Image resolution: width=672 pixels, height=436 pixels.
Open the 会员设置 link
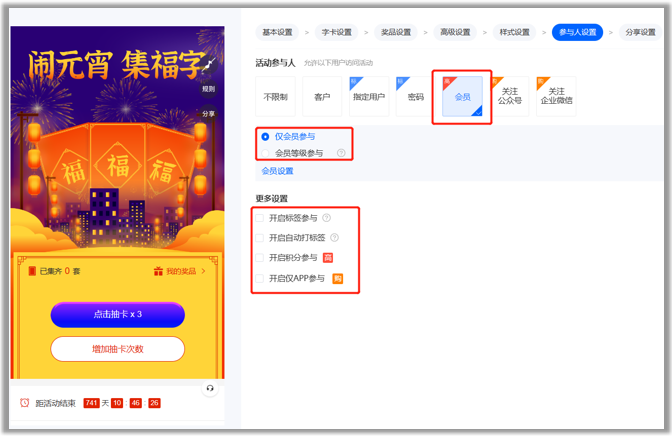click(x=277, y=171)
